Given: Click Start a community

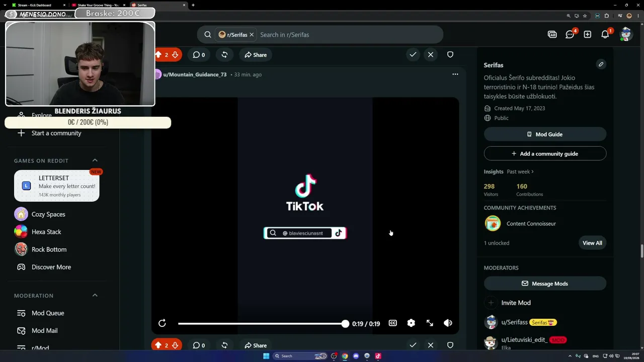Looking at the screenshot, I should coord(56,133).
